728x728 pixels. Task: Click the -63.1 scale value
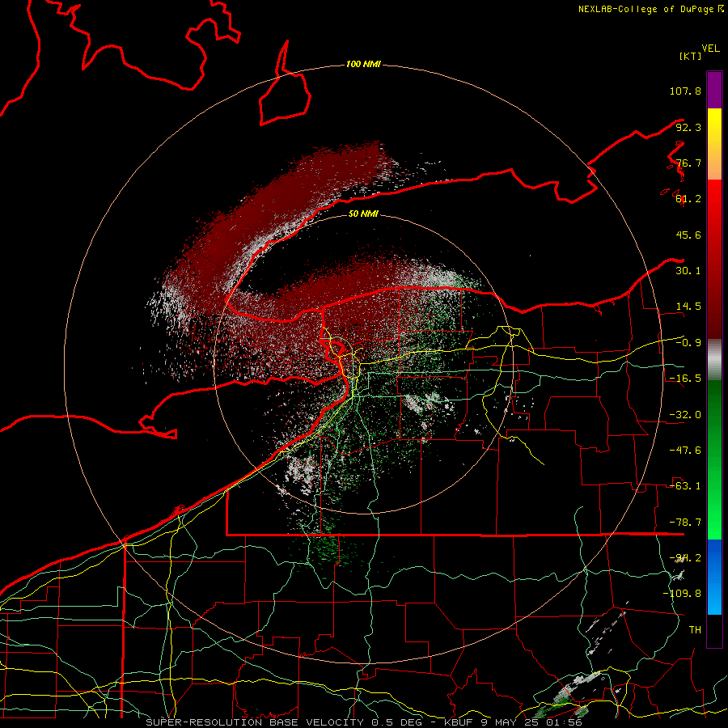click(x=685, y=486)
